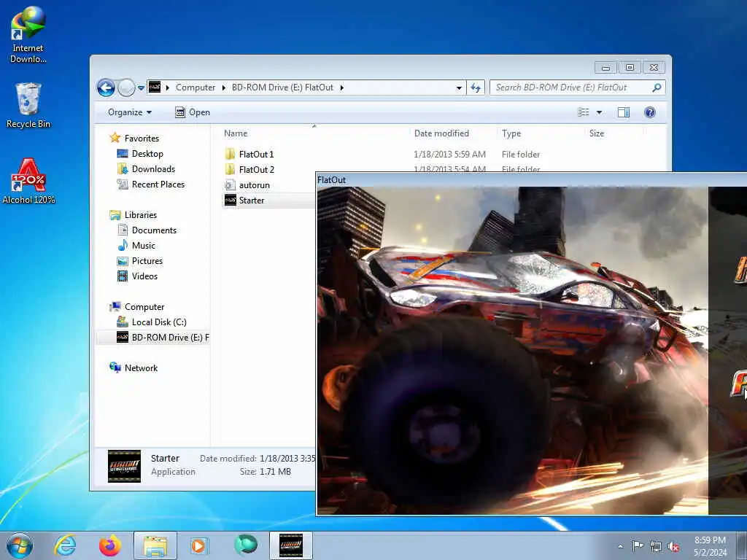Image resolution: width=747 pixels, height=560 pixels.
Task: Toggle the preview pane button
Action: point(624,112)
